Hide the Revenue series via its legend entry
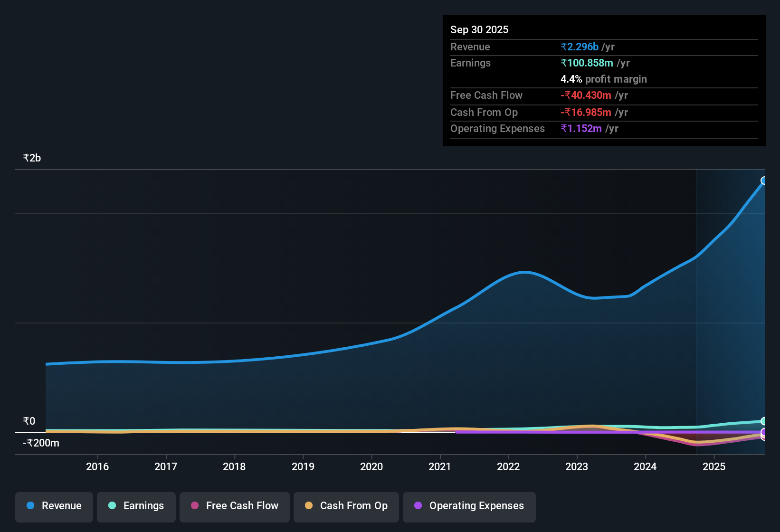Screen dimensions: 780x532 pyautogui.click(x=54, y=506)
